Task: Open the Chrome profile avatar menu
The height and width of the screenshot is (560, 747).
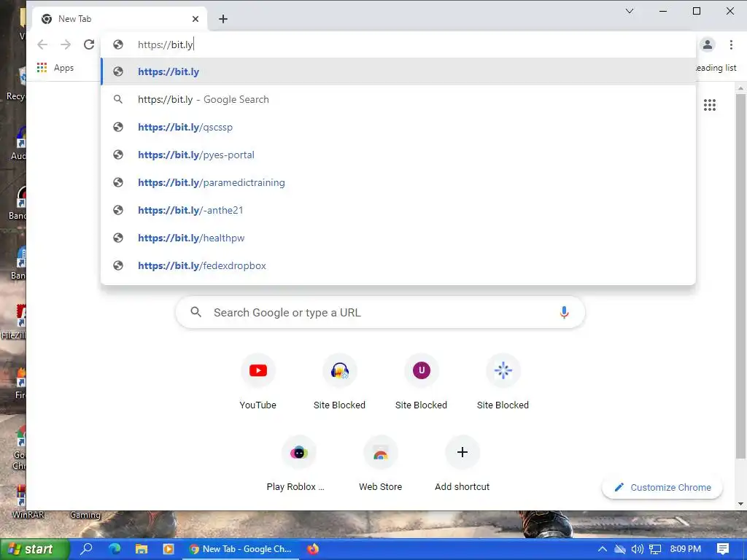Action: [x=708, y=44]
